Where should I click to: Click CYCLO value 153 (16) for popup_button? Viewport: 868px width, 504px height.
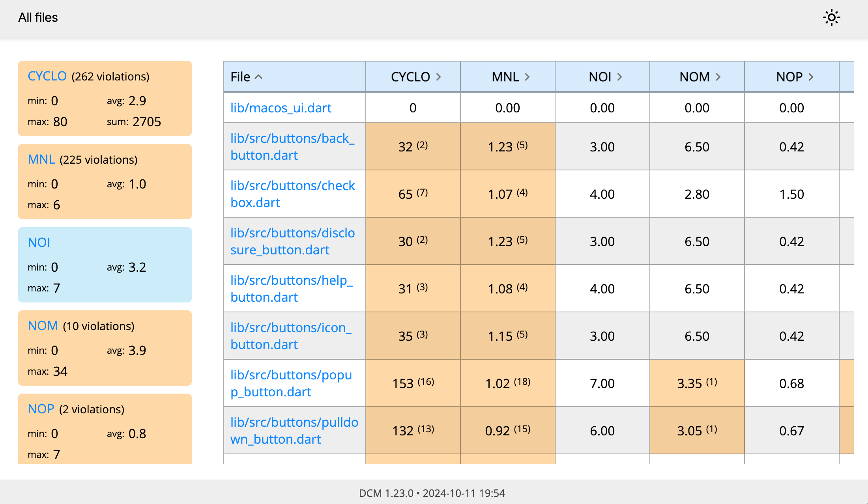413,383
